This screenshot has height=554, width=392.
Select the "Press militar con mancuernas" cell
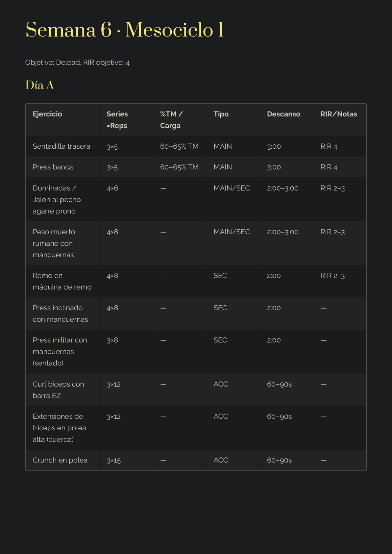60,351
